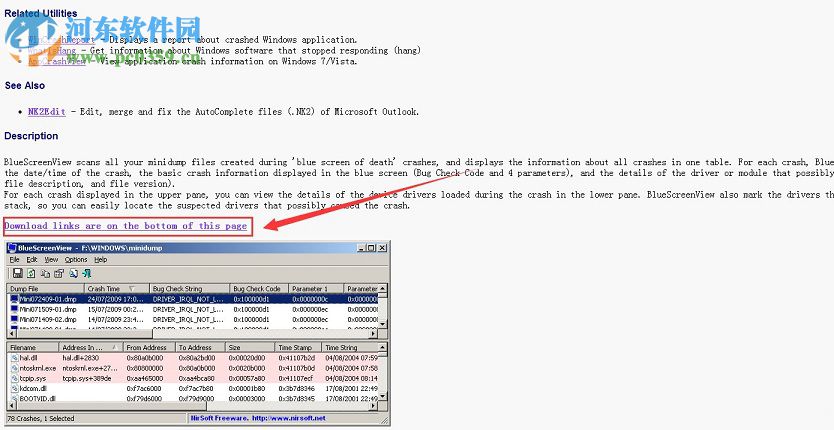Click lower pane scroll-left arrow
Screen dimensions: 834x430
(x=12, y=406)
